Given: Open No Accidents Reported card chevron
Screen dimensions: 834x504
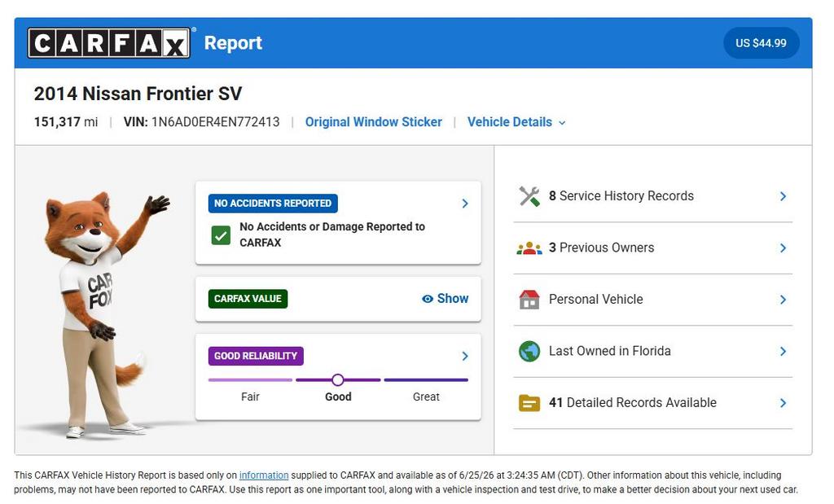Looking at the screenshot, I should (x=465, y=204).
